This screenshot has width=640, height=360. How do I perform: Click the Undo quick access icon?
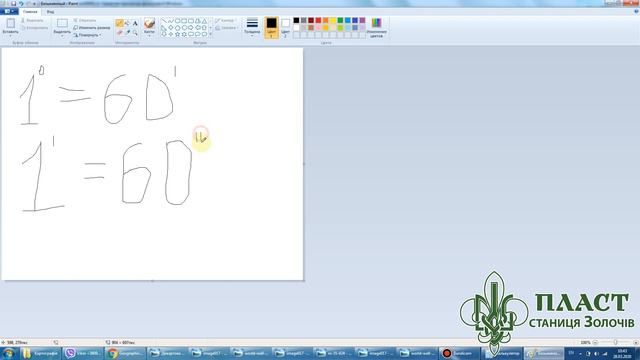point(21,4)
